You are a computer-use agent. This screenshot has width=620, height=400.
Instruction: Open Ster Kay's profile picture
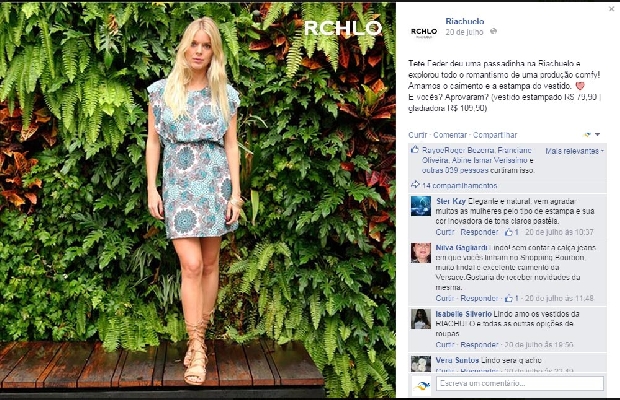point(421,206)
